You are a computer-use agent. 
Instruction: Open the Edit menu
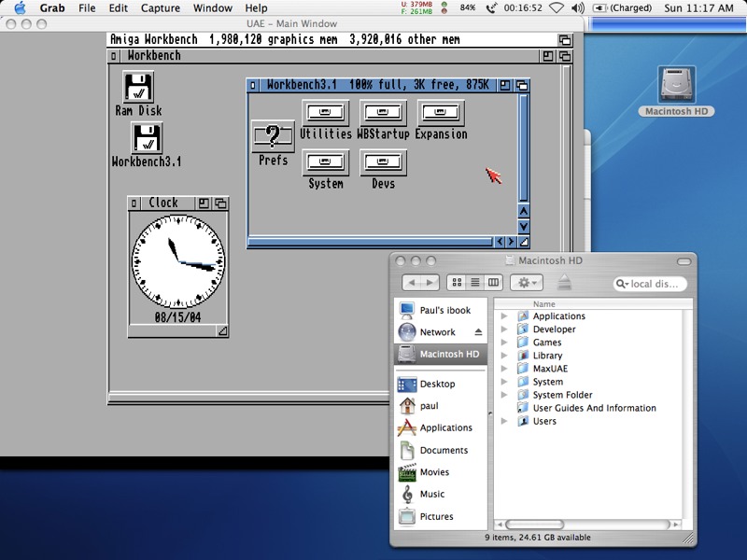[119, 8]
